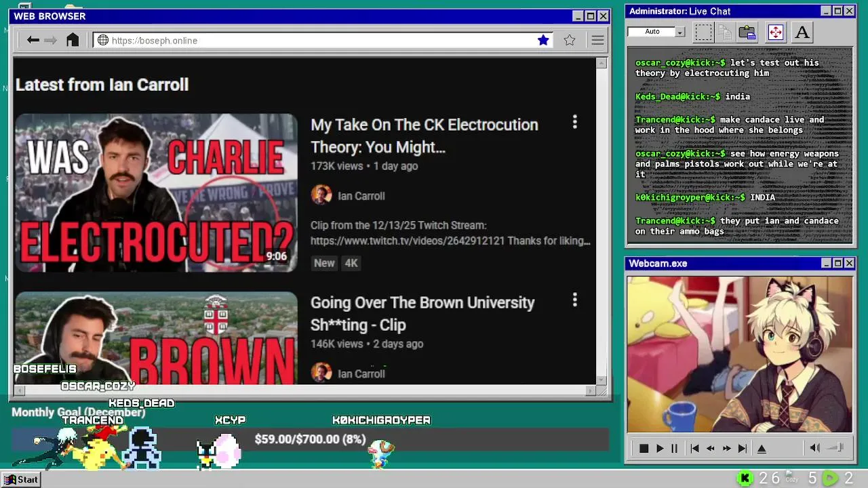Click '146K views • 2 days ago' text
This screenshot has height=488, width=868.
coord(367,344)
